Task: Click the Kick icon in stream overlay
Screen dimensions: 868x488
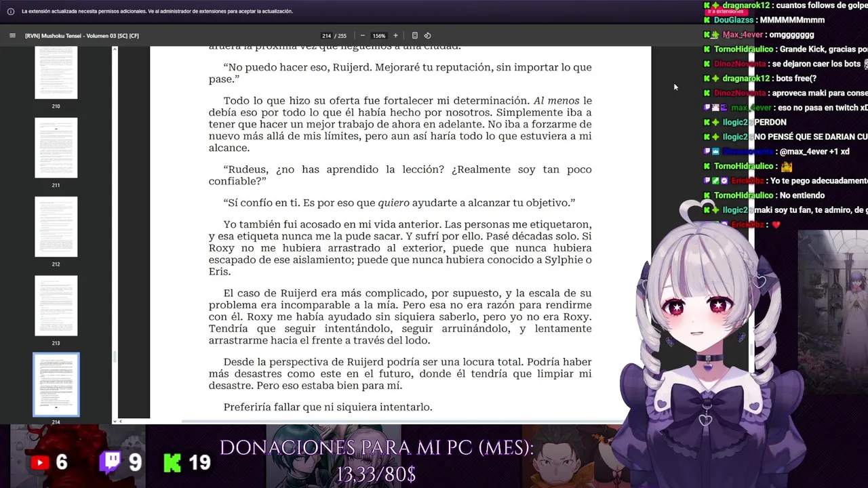Action: [172, 463]
